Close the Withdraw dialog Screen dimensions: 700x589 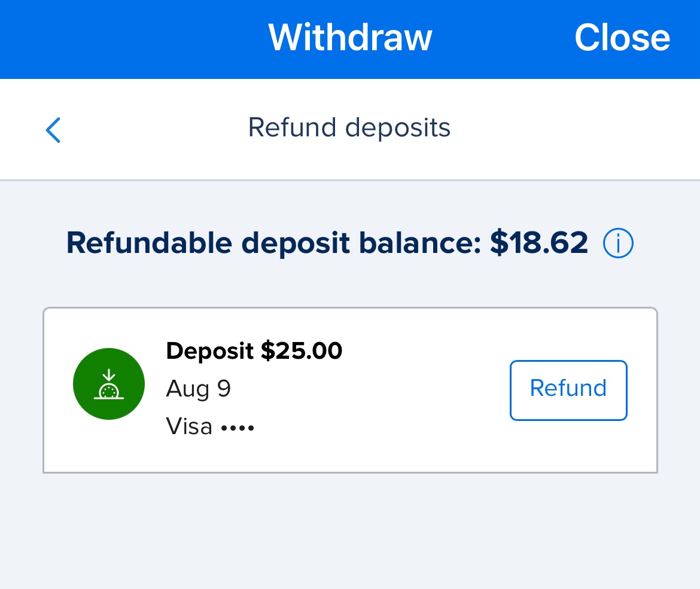[622, 38]
